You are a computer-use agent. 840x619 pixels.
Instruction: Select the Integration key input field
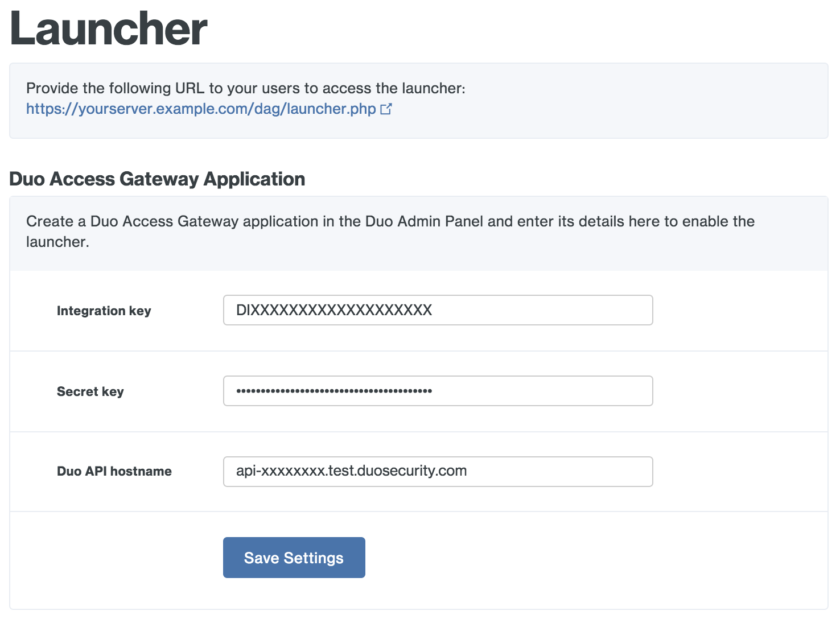coord(437,310)
